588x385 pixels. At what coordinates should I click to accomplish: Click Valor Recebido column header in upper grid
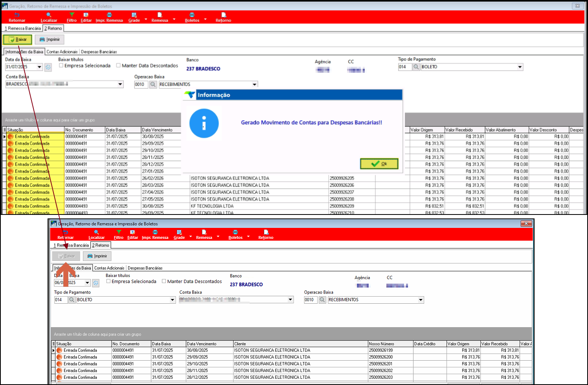pyautogui.click(x=465, y=130)
